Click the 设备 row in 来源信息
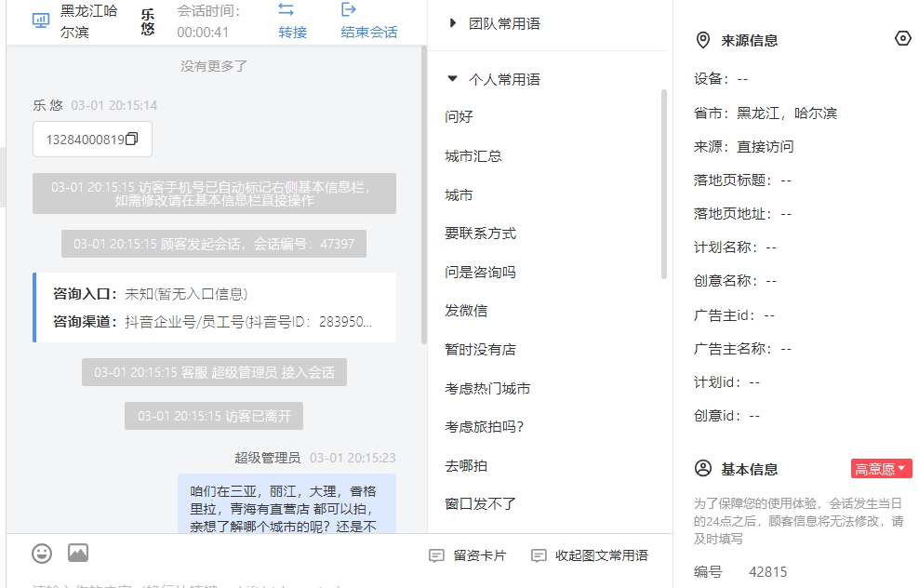The image size is (919, 588). tap(721, 78)
